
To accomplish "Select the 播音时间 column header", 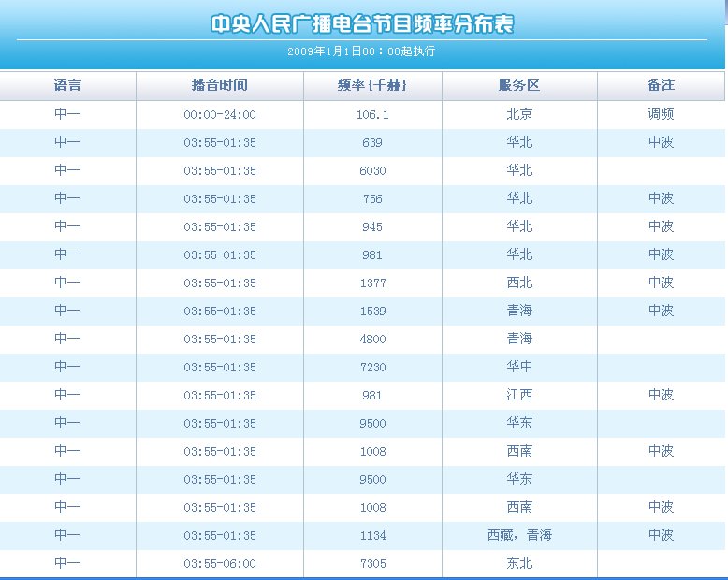I will pyautogui.click(x=219, y=85).
